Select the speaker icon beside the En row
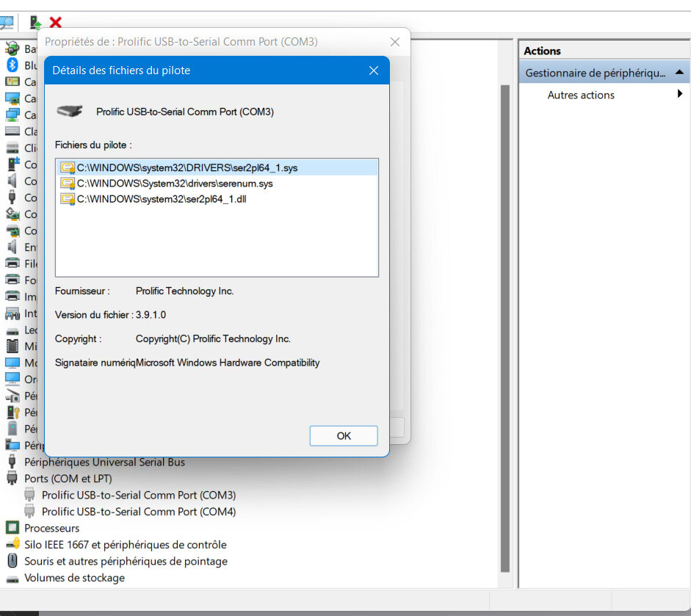This screenshot has width=691, height=616. [x=12, y=247]
